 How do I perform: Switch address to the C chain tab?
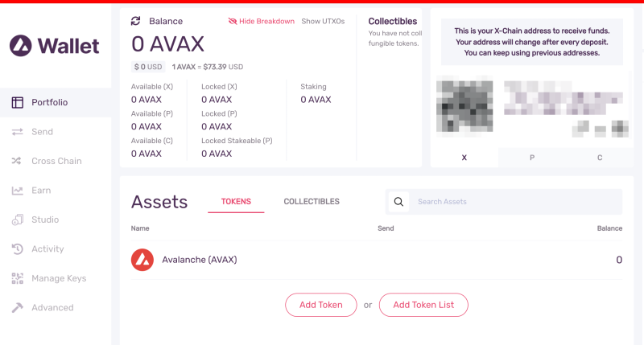click(600, 158)
